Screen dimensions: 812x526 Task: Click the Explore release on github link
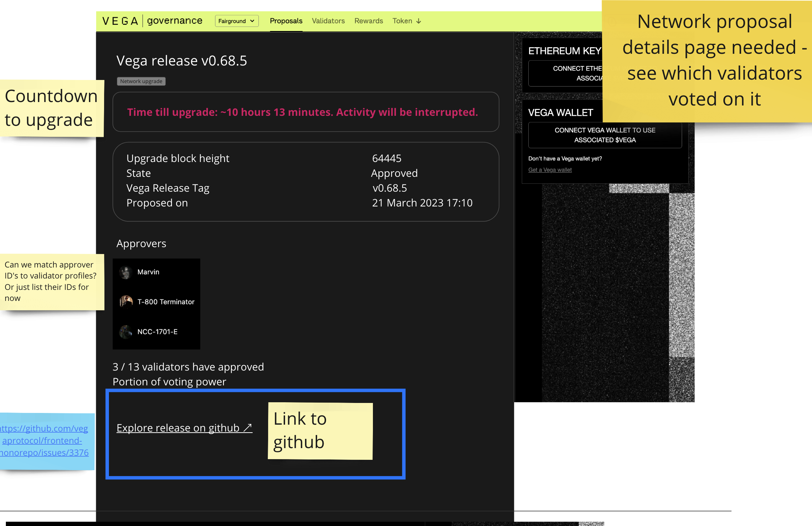tap(177, 427)
